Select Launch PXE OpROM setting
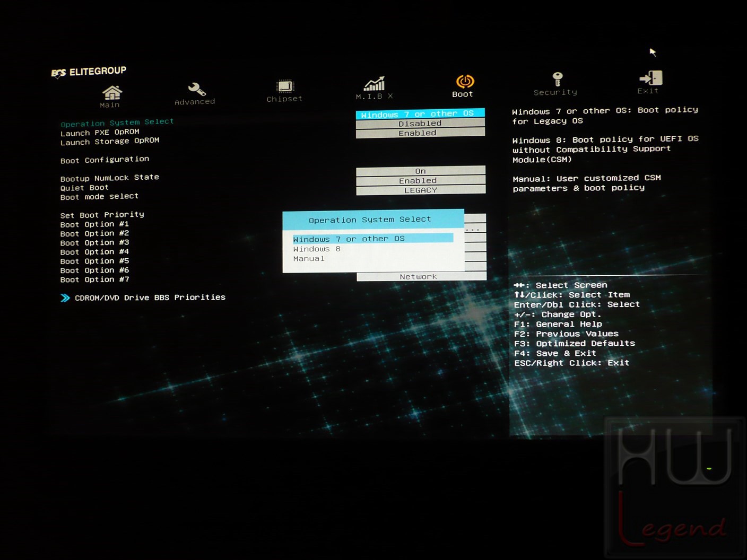This screenshot has height=560, width=747. (100, 133)
